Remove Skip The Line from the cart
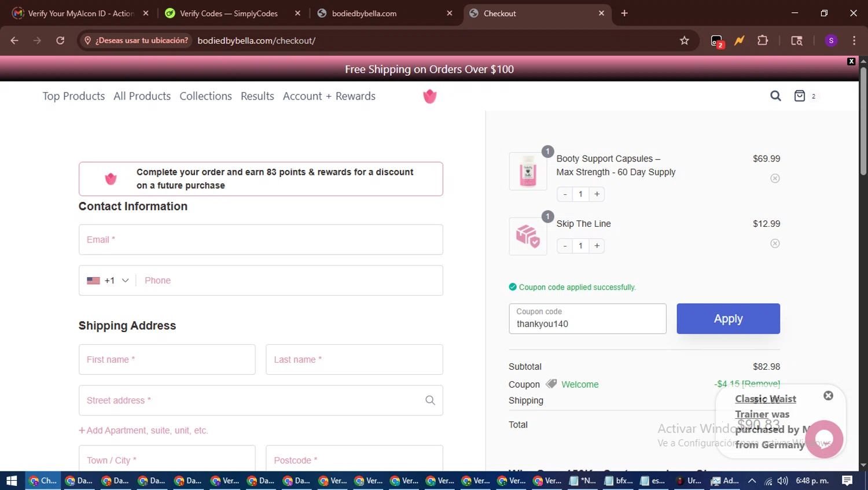This screenshot has width=868, height=490. tap(775, 244)
